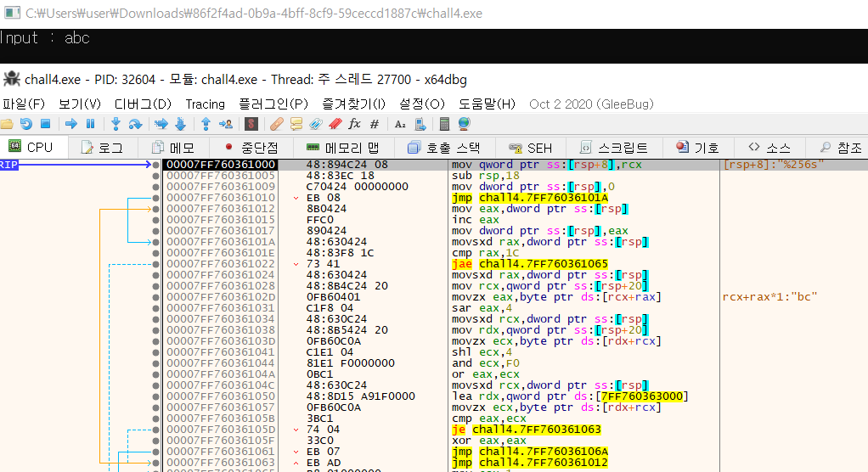Open the 도움말(H) menu
This screenshot has height=472, width=868.
tap(487, 104)
